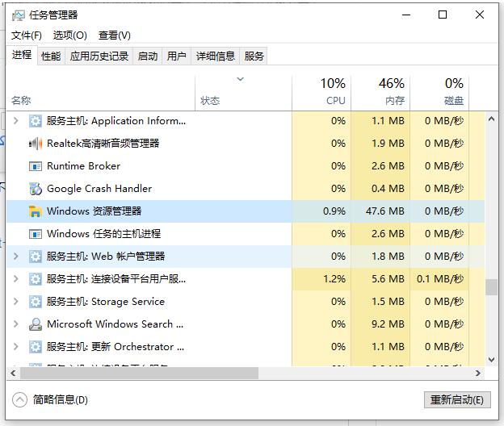Click the vertical scrollbar thumb
Viewport: 504px width, 426px height.
pyautogui.click(x=491, y=287)
